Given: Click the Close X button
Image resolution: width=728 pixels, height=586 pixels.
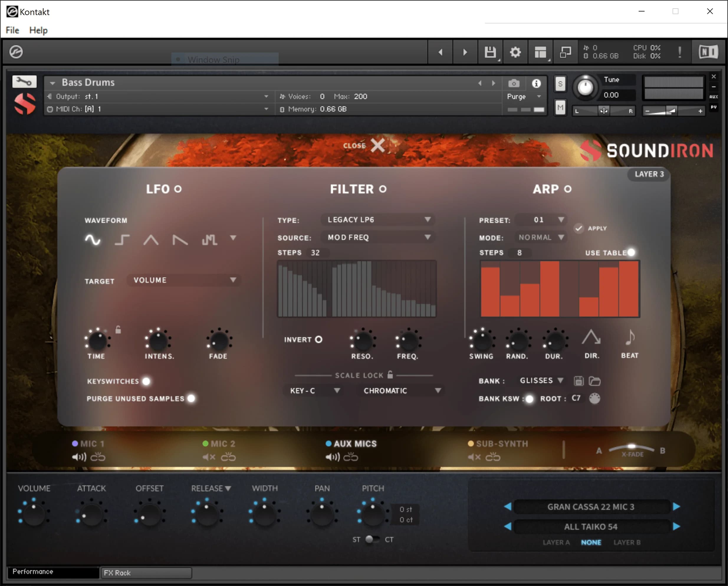Looking at the screenshot, I should pos(377,145).
